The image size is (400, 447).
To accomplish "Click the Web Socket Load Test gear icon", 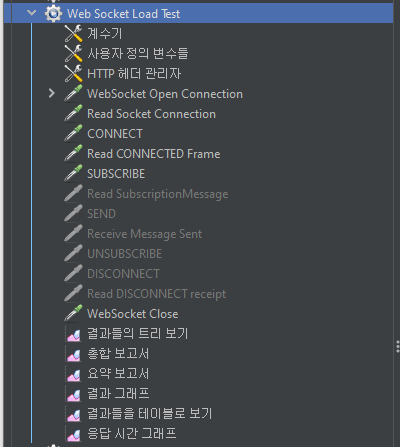I will 53,13.
